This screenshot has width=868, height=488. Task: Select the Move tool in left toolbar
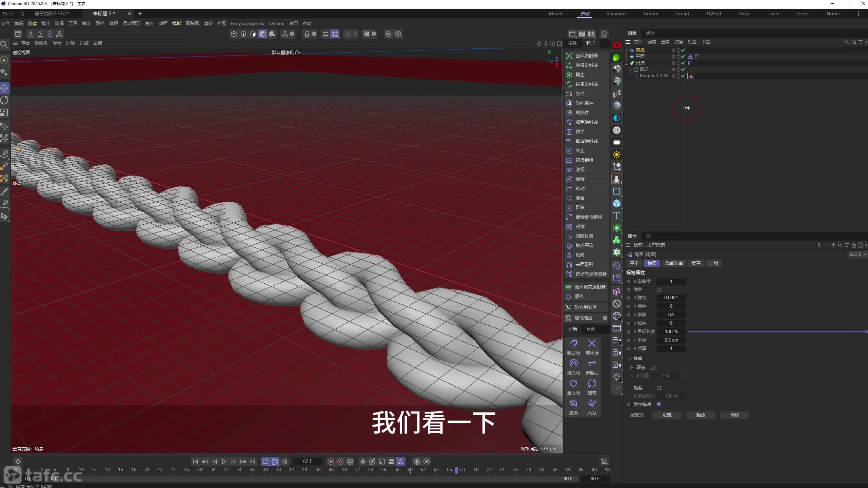pos(4,88)
